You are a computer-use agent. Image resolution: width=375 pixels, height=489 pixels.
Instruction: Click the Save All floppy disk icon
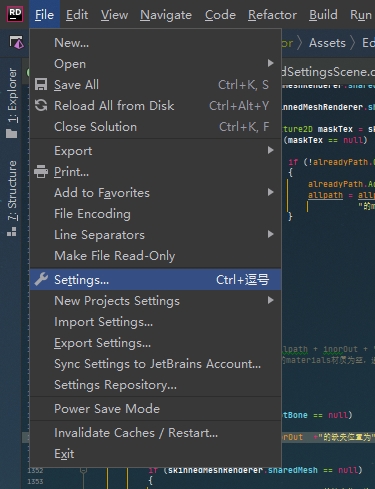(x=41, y=85)
